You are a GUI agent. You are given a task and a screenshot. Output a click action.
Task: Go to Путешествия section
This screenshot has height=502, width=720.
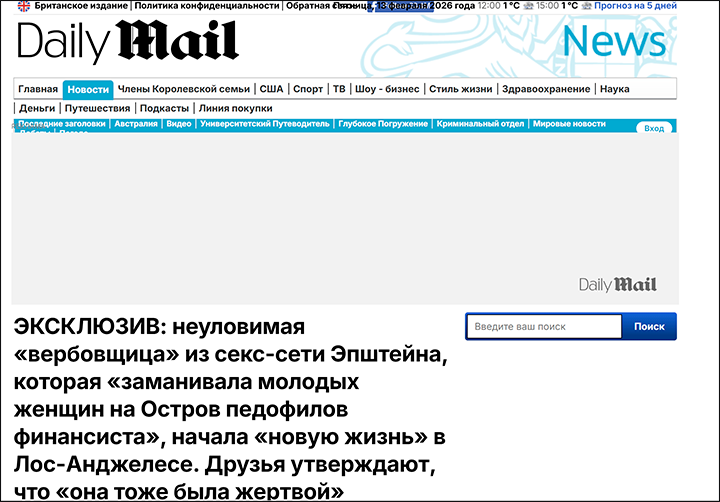pyautogui.click(x=97, y=108)
